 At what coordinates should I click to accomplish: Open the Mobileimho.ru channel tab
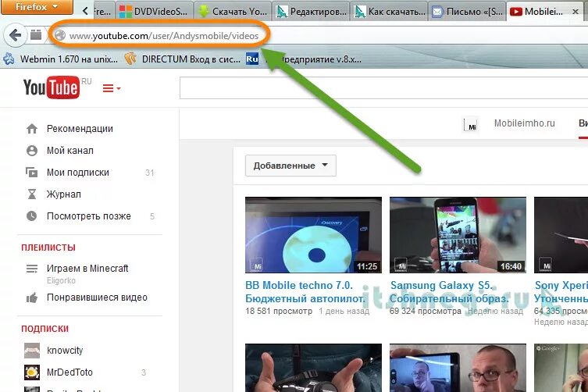[x=524, y=123]
